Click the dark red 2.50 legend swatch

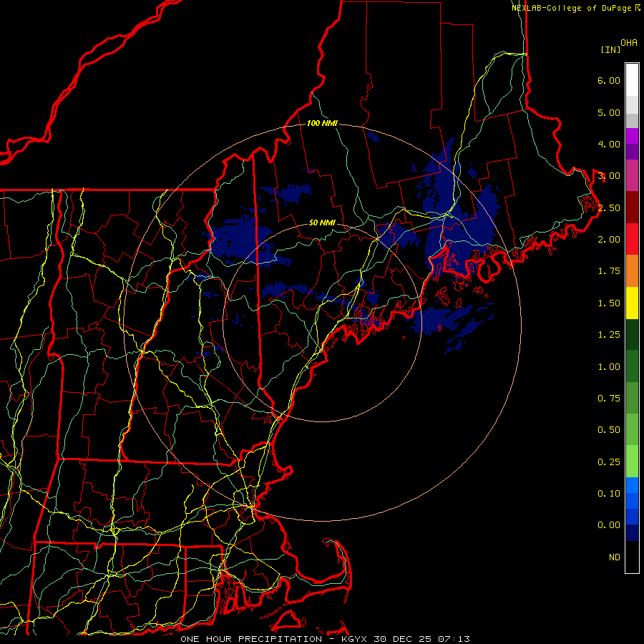click(x=632, y=208)
